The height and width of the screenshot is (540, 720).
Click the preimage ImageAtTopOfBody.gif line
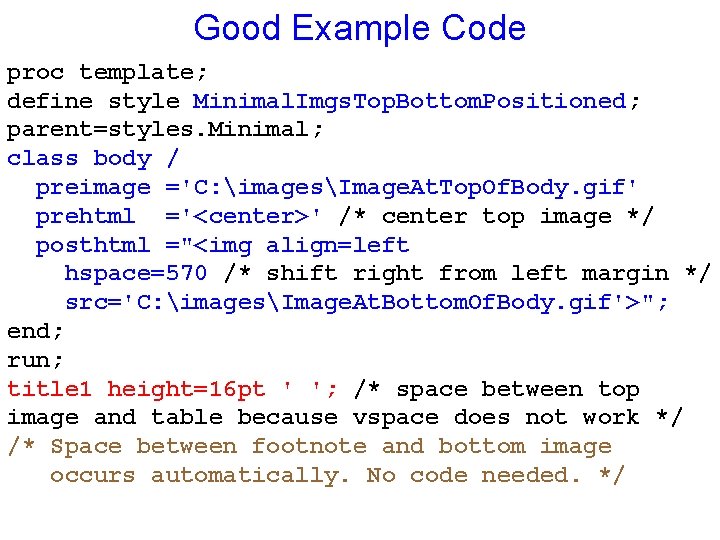[336, 188]
